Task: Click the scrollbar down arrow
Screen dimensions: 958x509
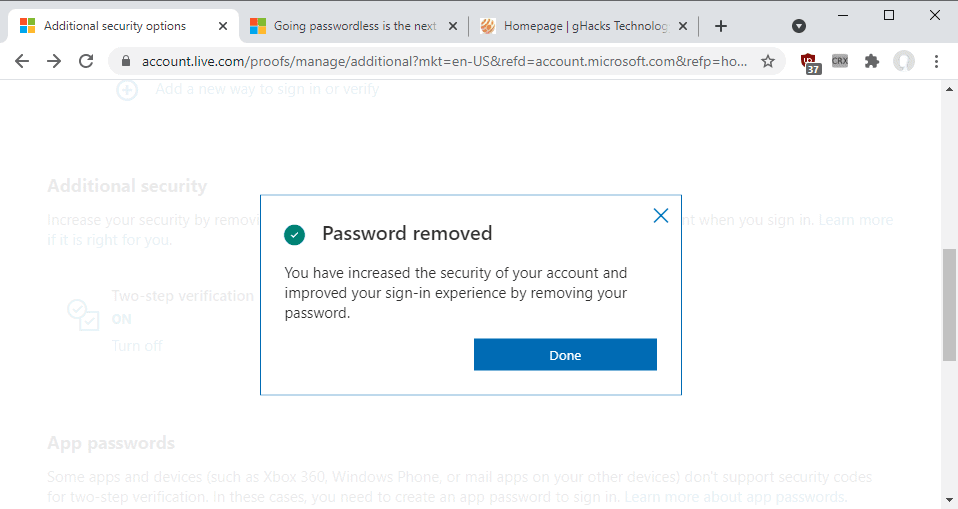Action: pyautogui.click(x=949, y=499)
